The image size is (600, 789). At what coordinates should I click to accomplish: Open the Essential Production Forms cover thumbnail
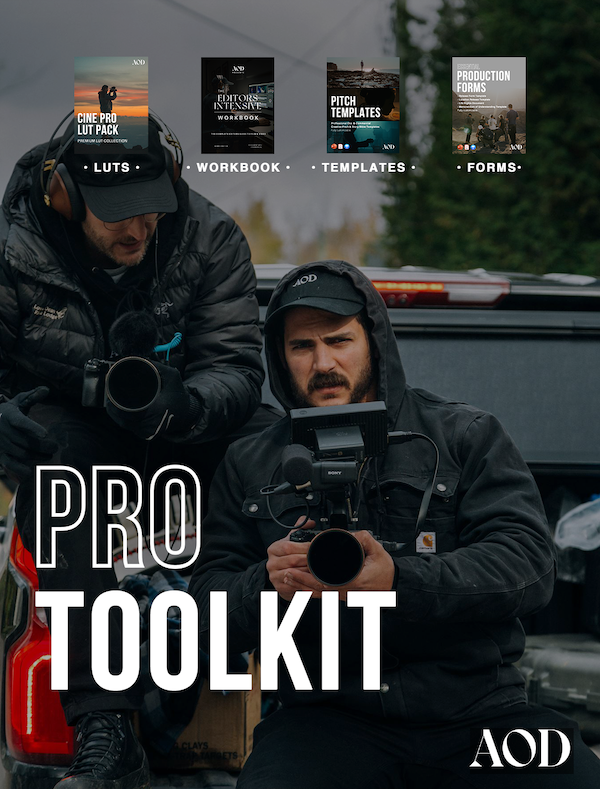click(x=489, y=105)
